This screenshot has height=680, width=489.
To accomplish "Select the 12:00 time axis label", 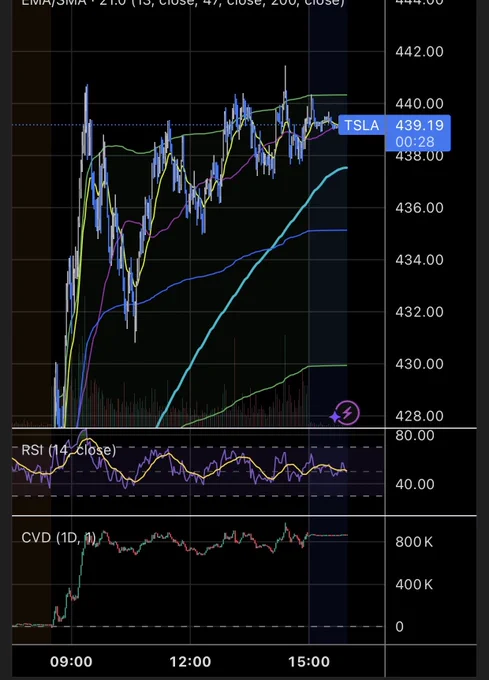I will 190,662.
